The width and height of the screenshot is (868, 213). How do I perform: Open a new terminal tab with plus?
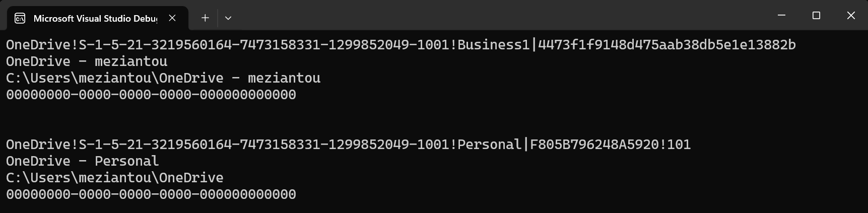pos(205,18)
